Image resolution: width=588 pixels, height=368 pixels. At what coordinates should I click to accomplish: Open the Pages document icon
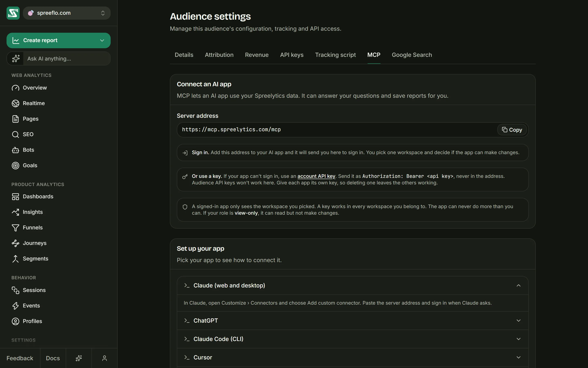coord(15,119)
